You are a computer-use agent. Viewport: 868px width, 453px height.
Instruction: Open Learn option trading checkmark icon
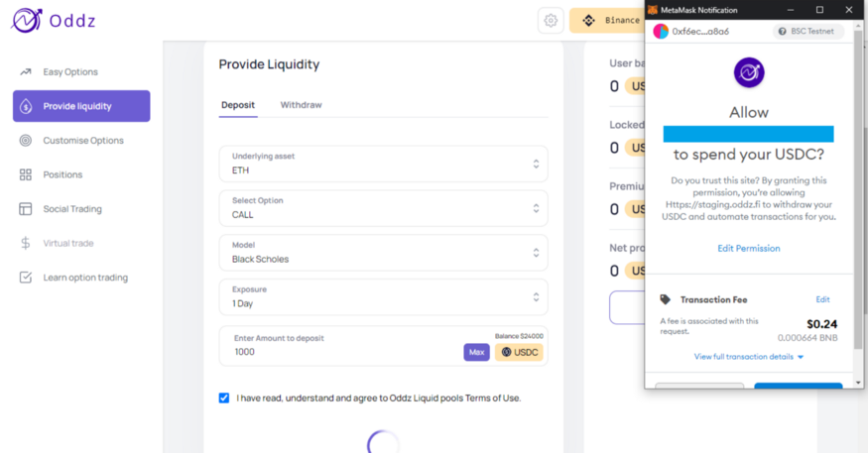pyautogui.click(x=26, y=278)
